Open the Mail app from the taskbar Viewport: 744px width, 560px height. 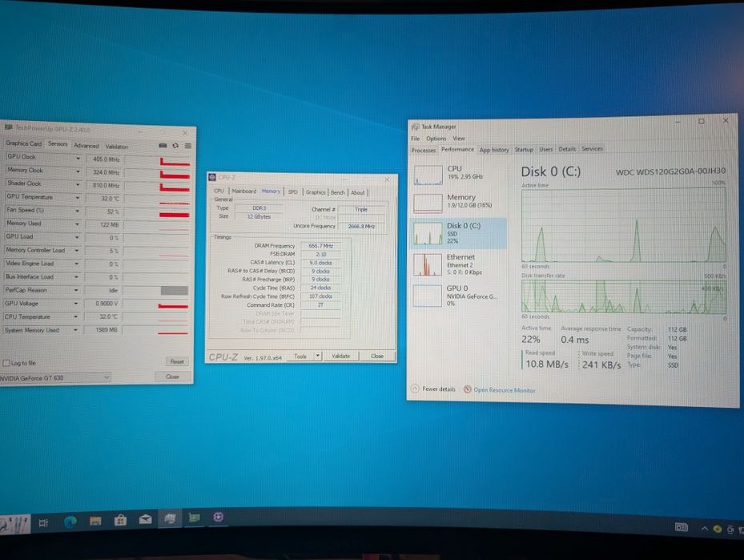pyautogui.click(x=145, y=519)
